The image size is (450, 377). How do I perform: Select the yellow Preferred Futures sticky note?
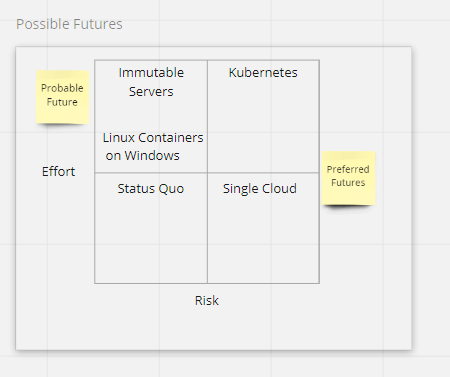coord(348,178)
